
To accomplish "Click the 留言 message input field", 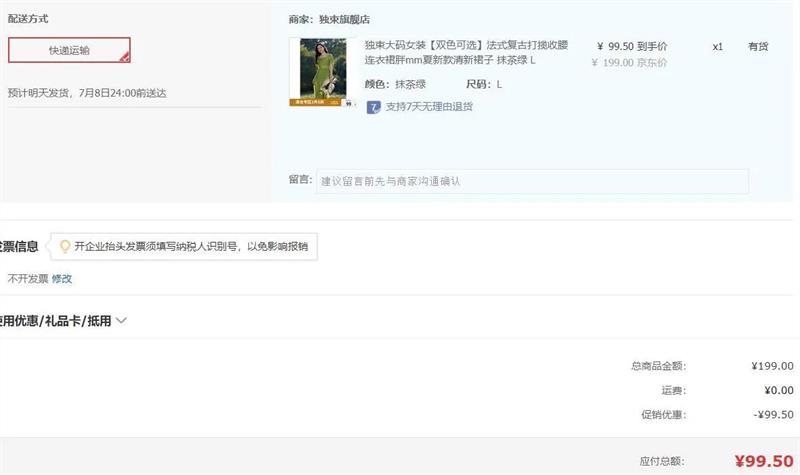I will pyautogui.click(x=532, y=181).
